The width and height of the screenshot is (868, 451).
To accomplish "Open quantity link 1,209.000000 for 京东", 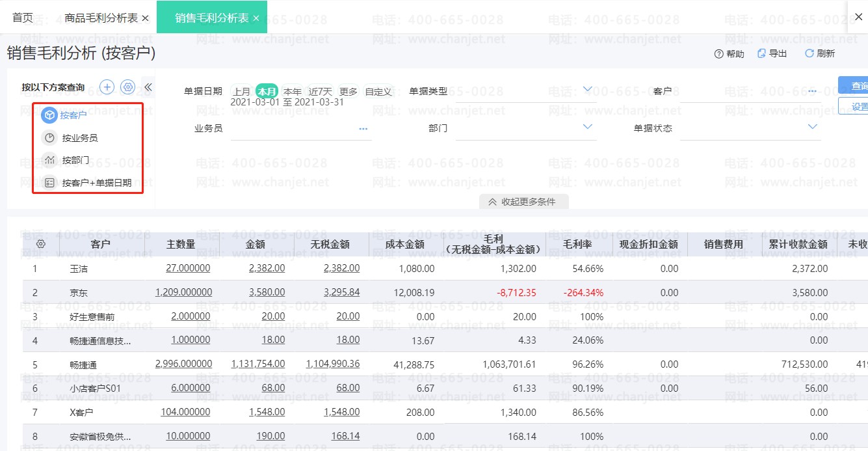I will coord(183,292).
